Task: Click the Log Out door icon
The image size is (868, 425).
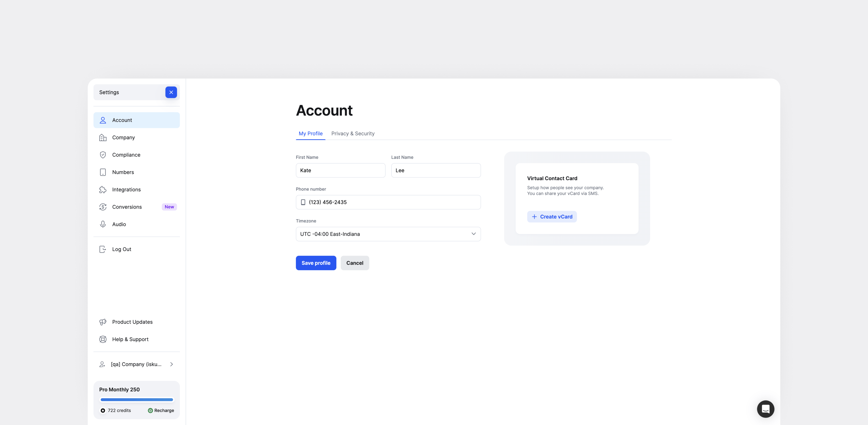Action: pos(103,249)
